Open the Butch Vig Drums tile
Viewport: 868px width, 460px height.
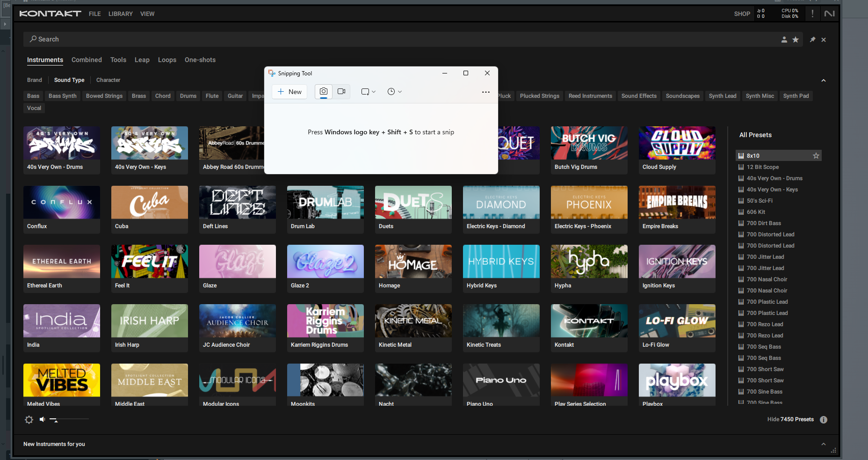coord(589,150)
